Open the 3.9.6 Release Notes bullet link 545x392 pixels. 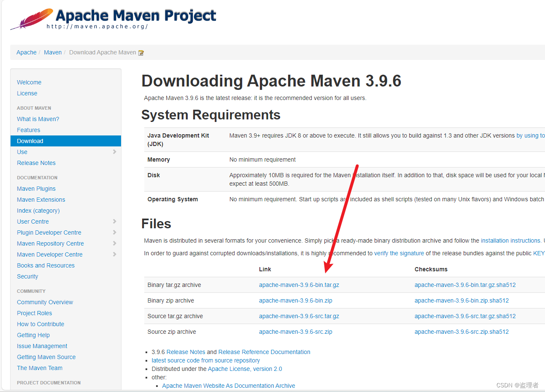186,352
